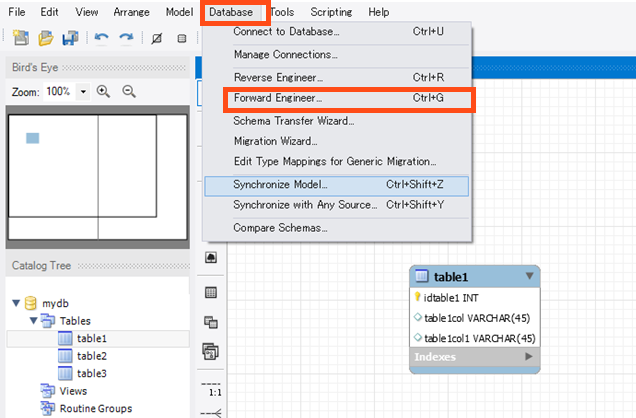Select Routine Groups in Catalog Tree

pos(96,409)
